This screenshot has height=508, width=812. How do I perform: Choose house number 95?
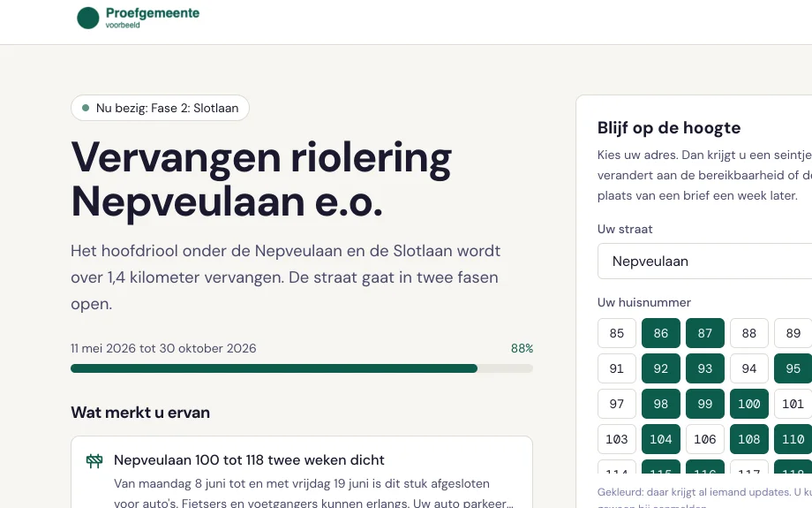793,368
